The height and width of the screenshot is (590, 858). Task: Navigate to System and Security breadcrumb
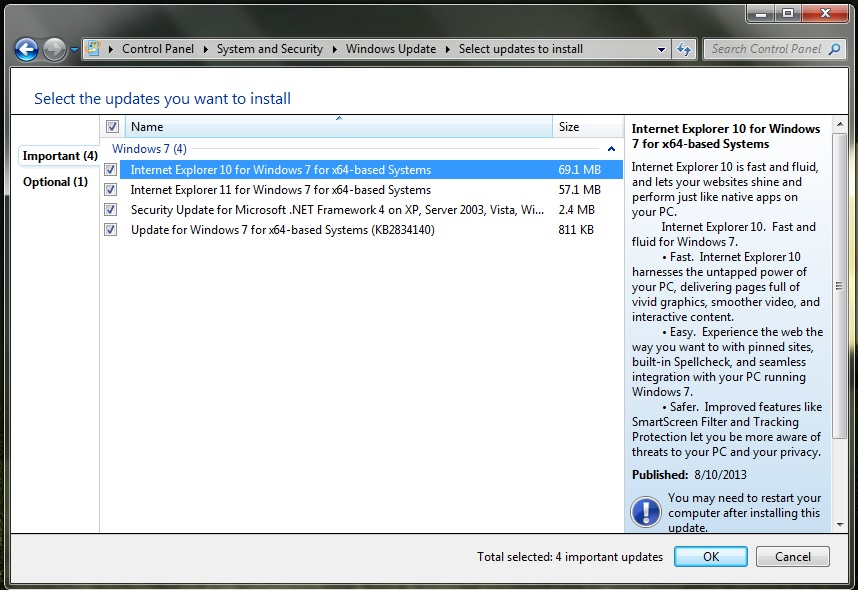270,49
